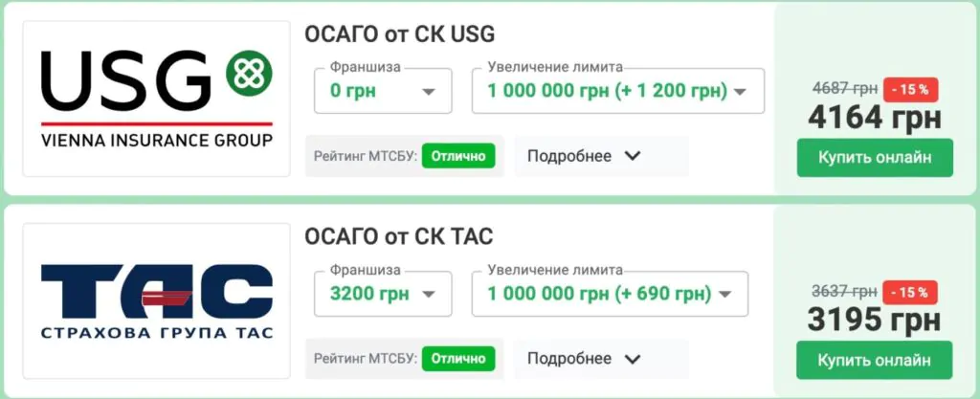This screenshot has height=399, width=980.
Task: Click the 4164 грн price for USG
Action: click(875, 118)
